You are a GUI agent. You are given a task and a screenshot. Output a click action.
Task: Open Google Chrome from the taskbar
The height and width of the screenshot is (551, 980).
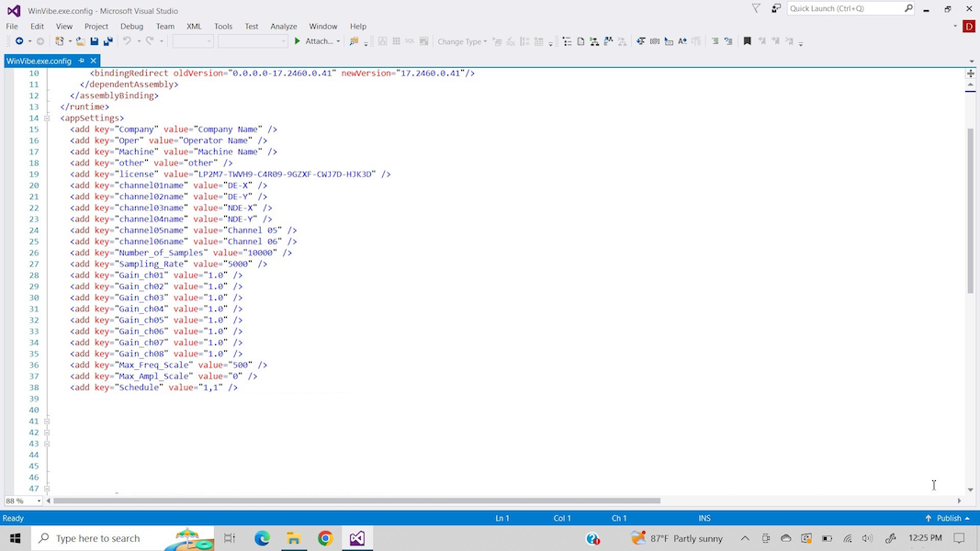(325, 538)
